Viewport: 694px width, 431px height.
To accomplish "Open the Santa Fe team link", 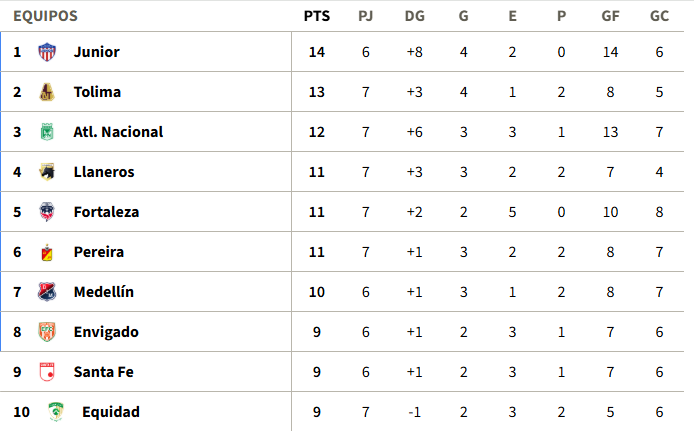I will pos(104,372).
